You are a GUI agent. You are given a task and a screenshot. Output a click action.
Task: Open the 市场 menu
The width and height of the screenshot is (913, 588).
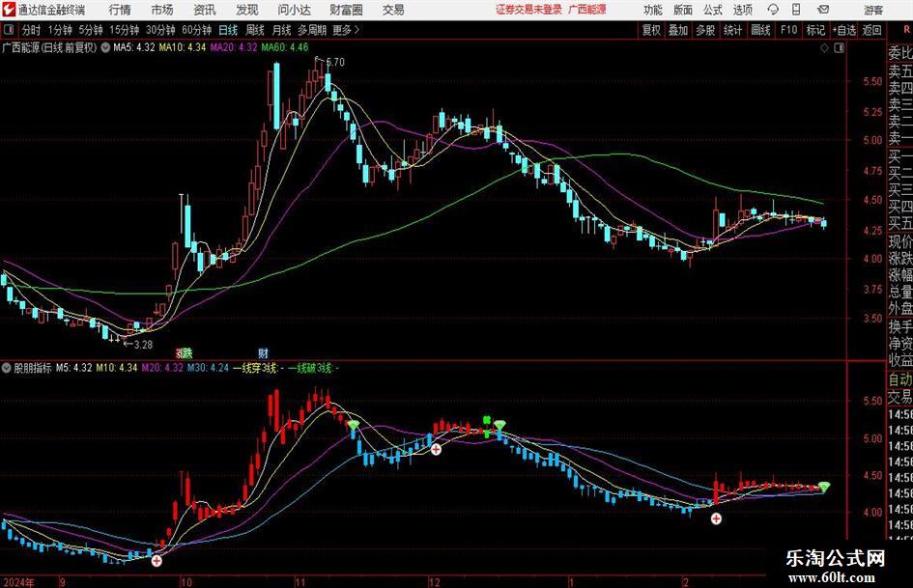162,10
